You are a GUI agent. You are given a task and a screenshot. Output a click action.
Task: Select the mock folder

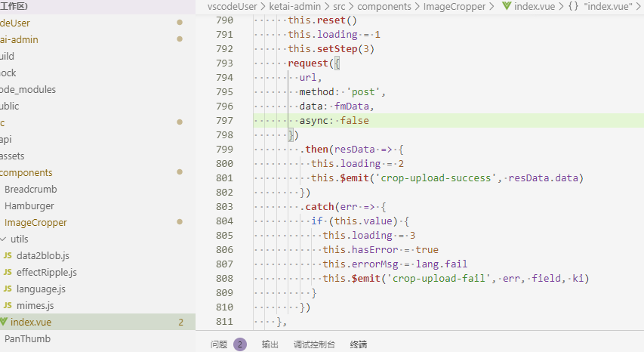coord(8,73)
